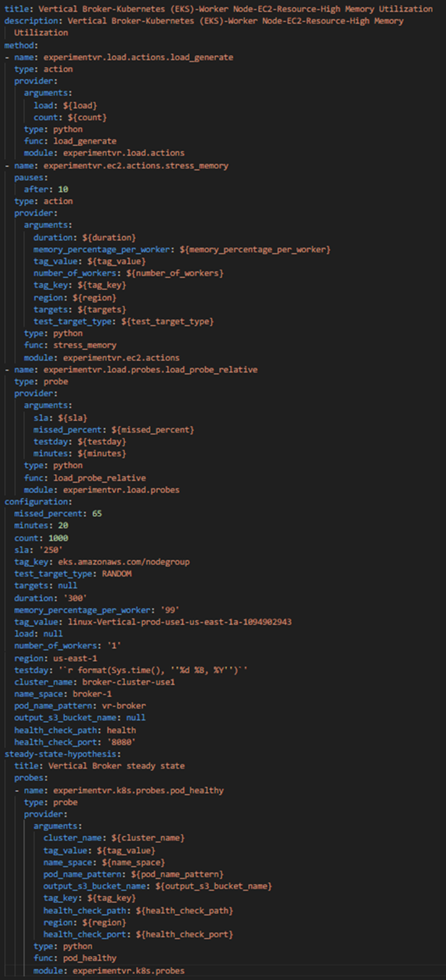This screenshot has height=980, width=446.
Task: Select the 'steady-state-hypothesis:' key
Action: pos(62,754)
